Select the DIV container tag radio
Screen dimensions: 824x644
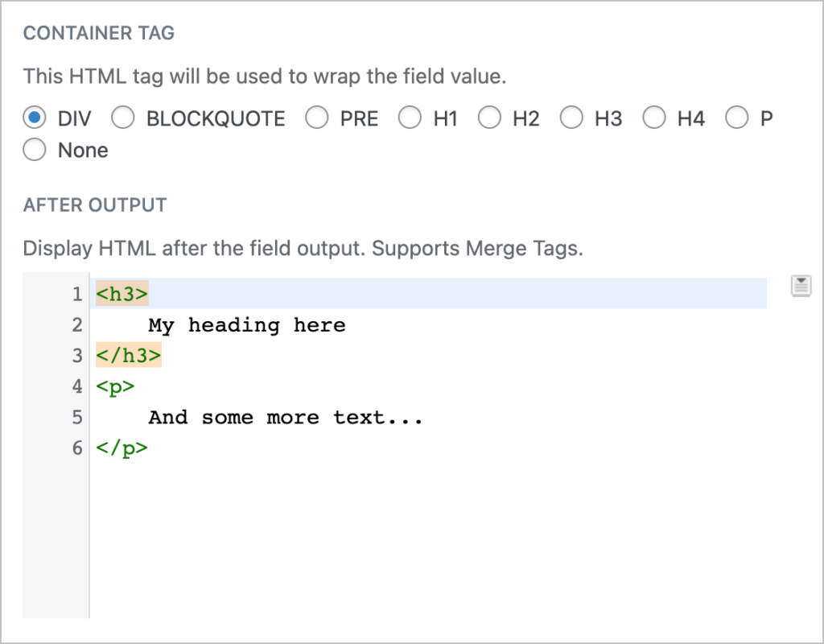pyautogui.click(x=35, y=118)
